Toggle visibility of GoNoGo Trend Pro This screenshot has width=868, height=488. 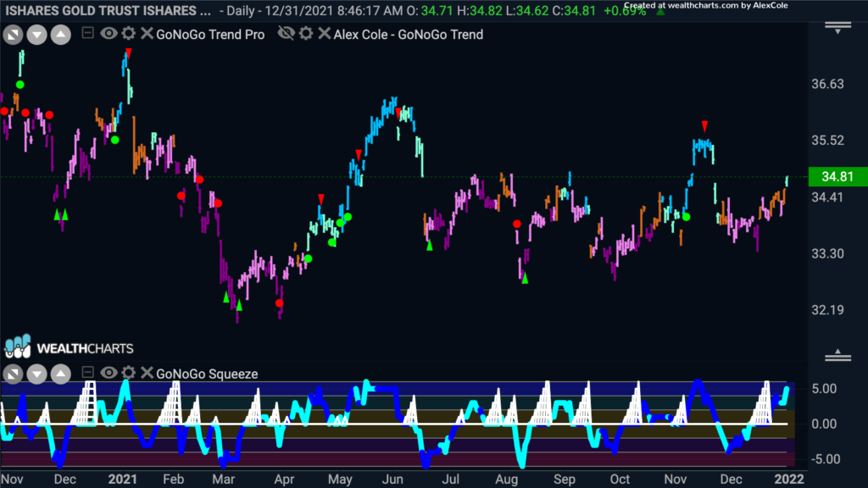pyautogui.click(x=108, y=34)
